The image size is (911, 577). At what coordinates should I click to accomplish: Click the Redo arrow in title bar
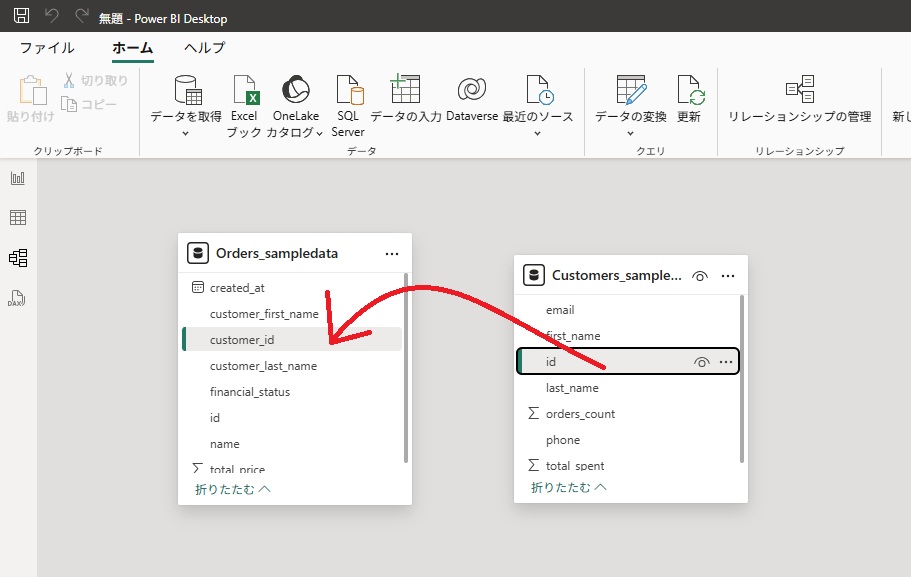(82, 16)
